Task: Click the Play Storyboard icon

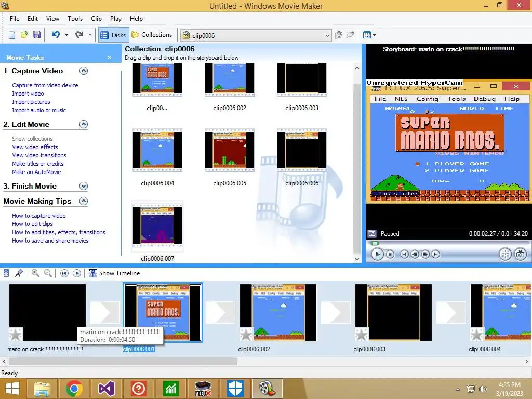Action: coord(77,273)
